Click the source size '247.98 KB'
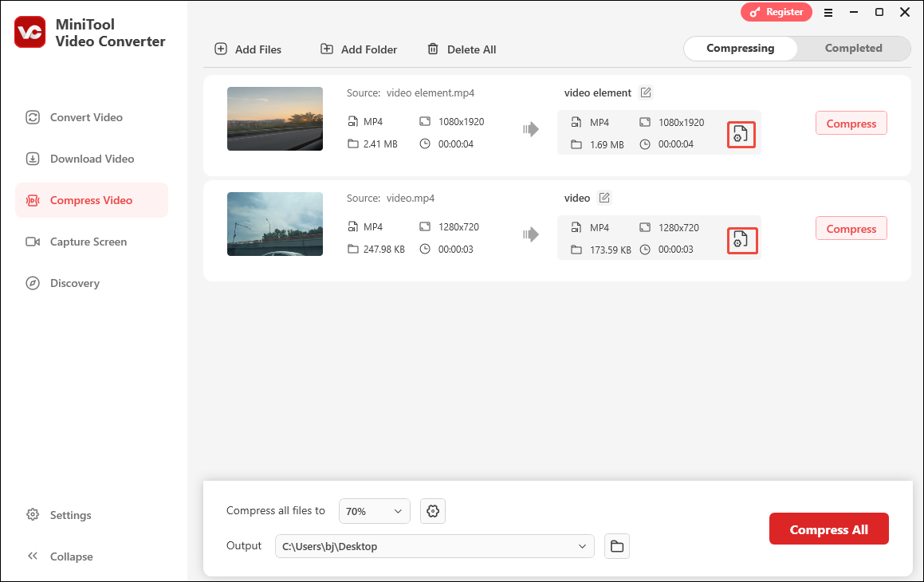Image resolution: width=924 pixels, height=582 pixels. 383,250
